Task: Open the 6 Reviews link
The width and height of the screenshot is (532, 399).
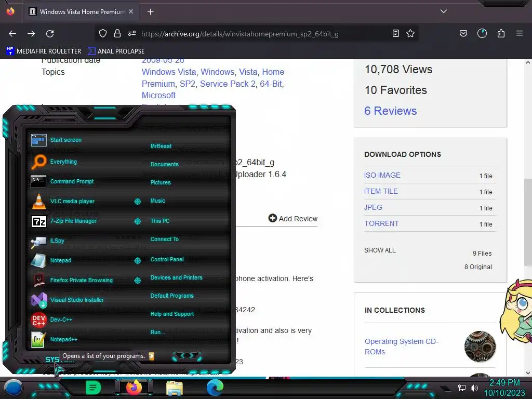Action: tap(390, 111)
